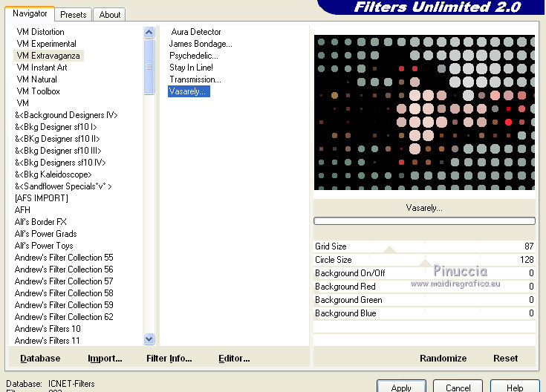Randomize the filter parameters
Screen dimensions: 546x392
tap(443, 359)
